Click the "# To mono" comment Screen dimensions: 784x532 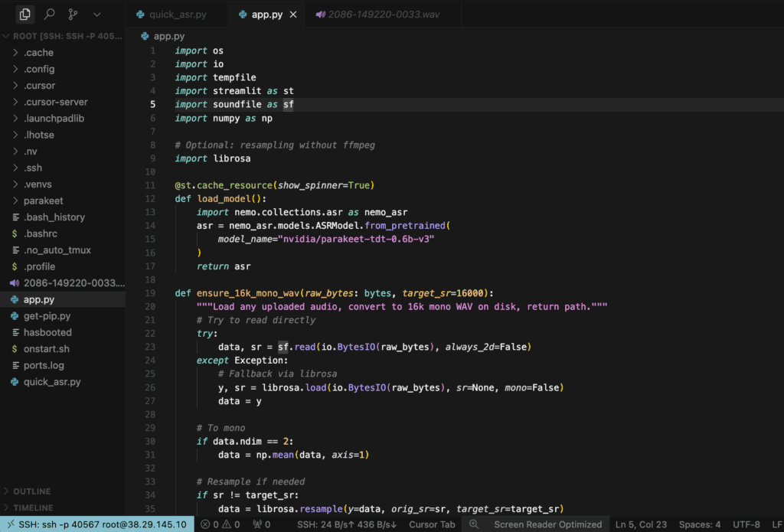pyautogui.click(x=220, y=428)
